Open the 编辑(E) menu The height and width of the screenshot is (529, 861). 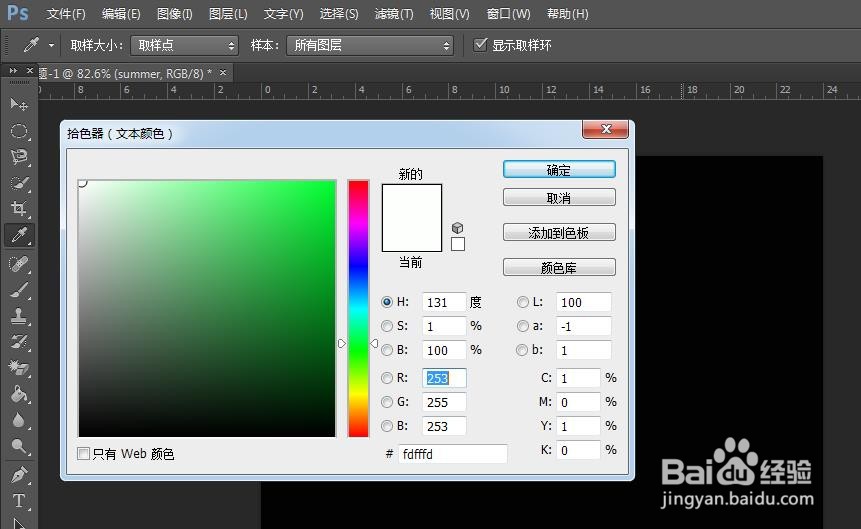click(x=121, y=14)
